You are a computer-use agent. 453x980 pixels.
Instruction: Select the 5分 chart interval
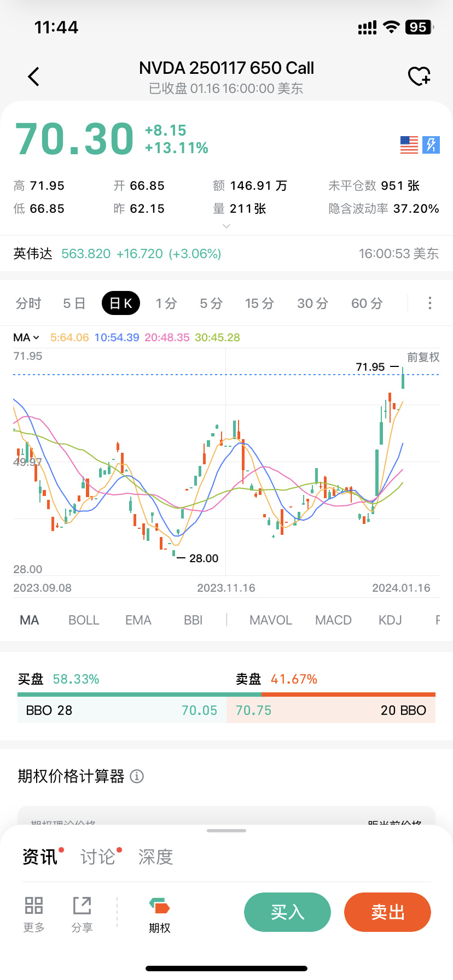(211, 303)
